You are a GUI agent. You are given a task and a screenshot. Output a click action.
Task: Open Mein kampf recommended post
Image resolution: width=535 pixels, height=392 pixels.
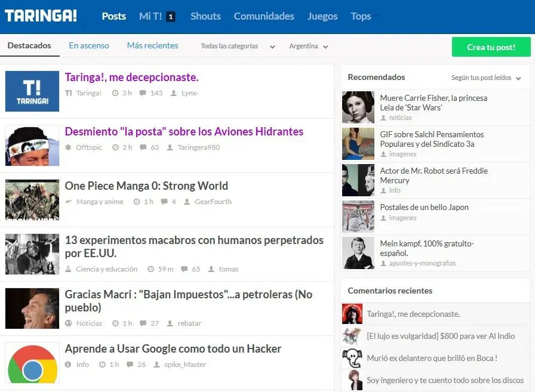coord(427,248)
